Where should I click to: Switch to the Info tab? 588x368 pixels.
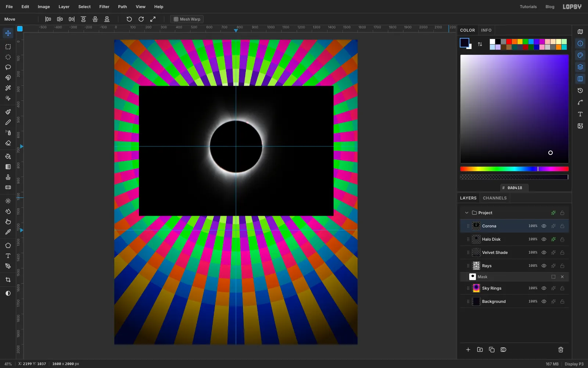486,30
